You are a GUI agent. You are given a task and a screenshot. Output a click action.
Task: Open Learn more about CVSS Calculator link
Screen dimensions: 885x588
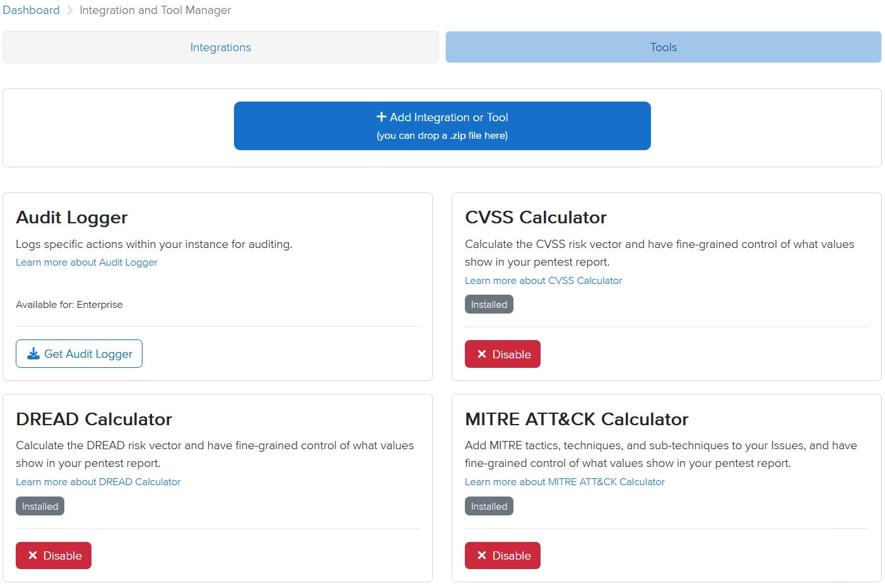pos(543,281)
